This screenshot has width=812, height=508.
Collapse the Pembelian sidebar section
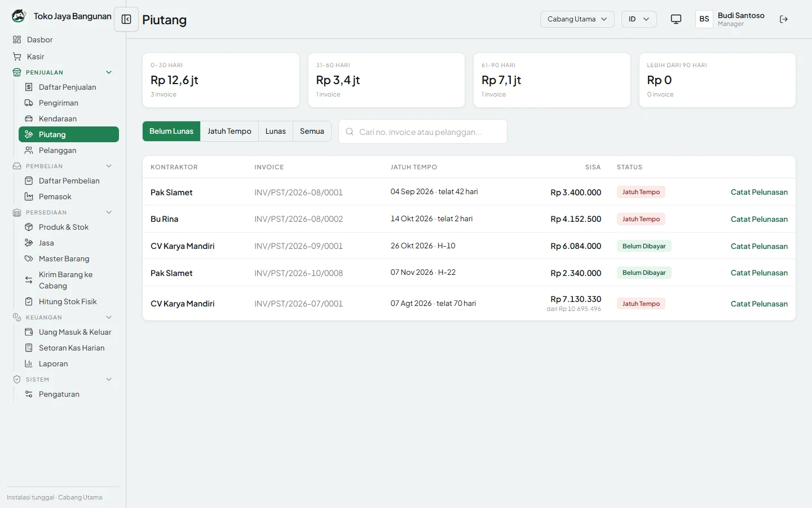pyautogui.click(x=109, y=166)
